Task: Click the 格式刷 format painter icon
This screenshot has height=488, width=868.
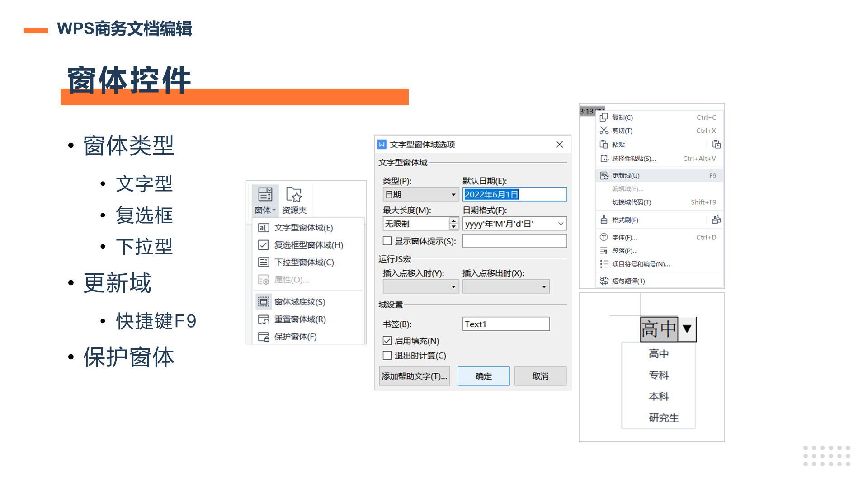Action: click(x=604, y=220)
